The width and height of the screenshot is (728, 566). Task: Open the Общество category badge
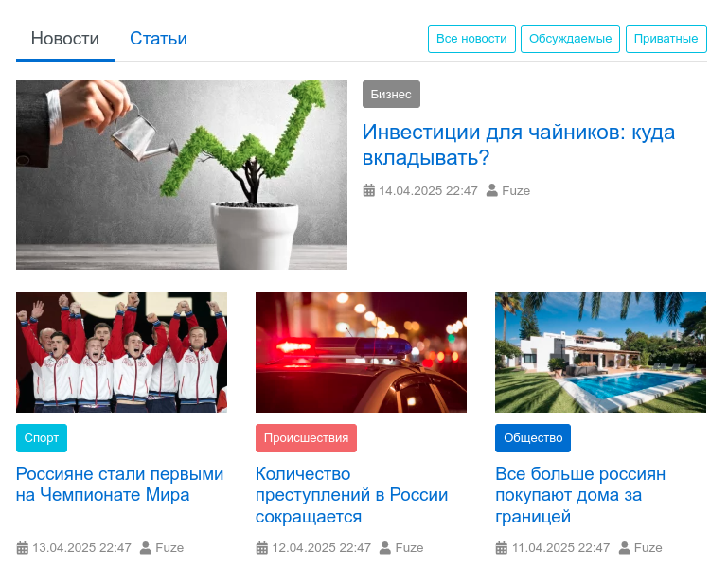click(x=533, y=438)
